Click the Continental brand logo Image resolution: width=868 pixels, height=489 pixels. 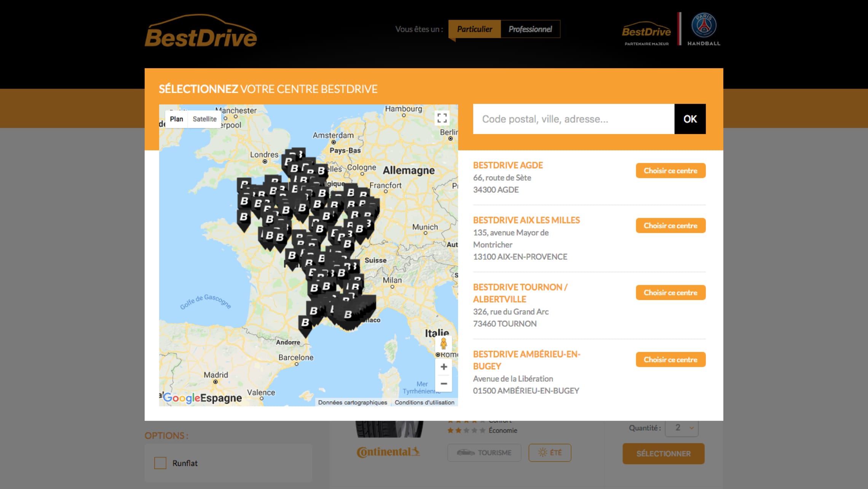pyautogui.click(x=388, y=452)
